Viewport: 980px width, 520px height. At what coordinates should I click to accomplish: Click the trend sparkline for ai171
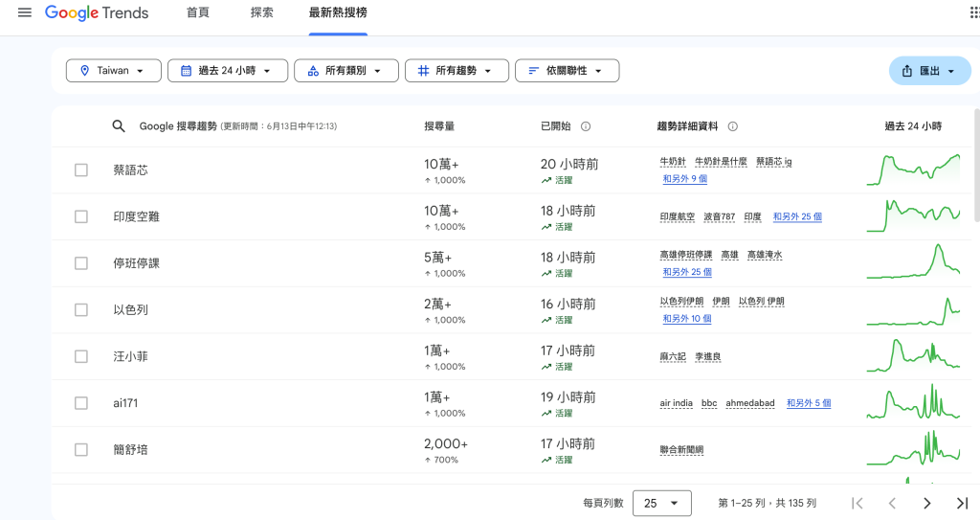(x=913, y=403)
